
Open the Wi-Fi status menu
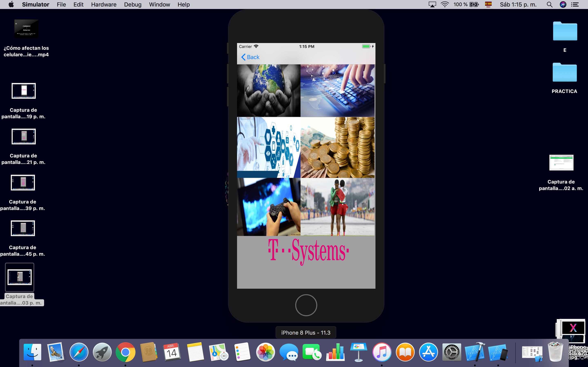tap(445, 5)
